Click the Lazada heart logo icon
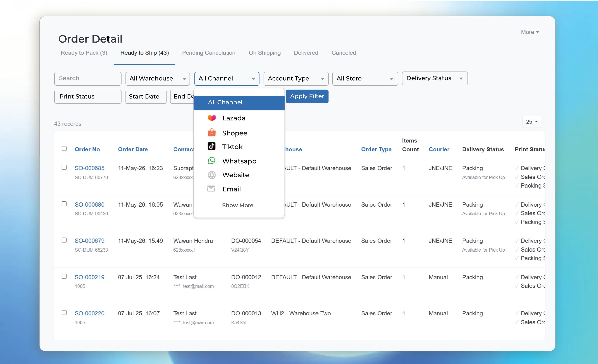This screenshot has width=598, height=364. (212, 118)
